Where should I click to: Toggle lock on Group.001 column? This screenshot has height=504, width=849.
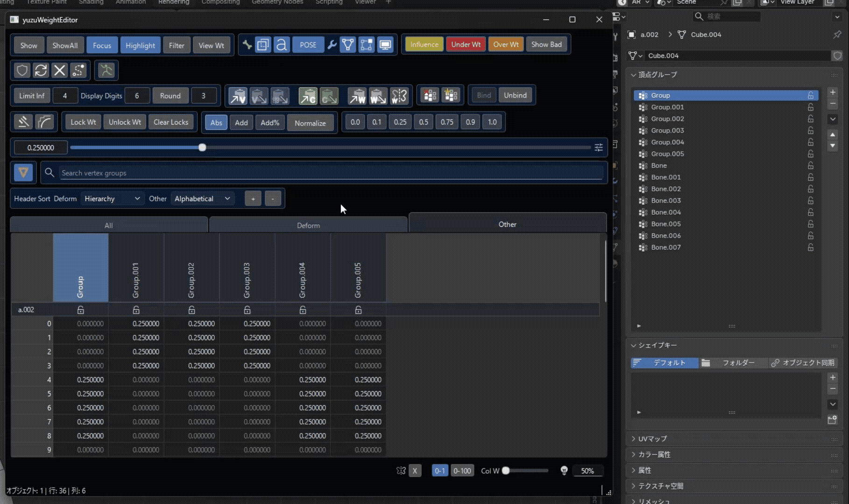136,310
